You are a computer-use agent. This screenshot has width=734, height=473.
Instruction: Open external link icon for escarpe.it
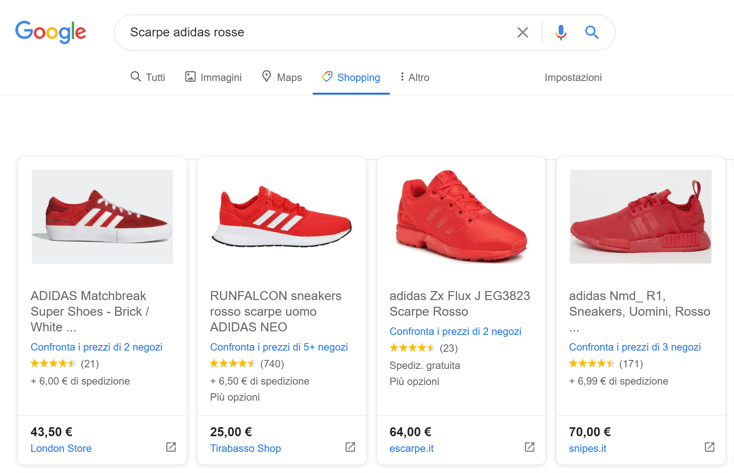pos(529,447)
